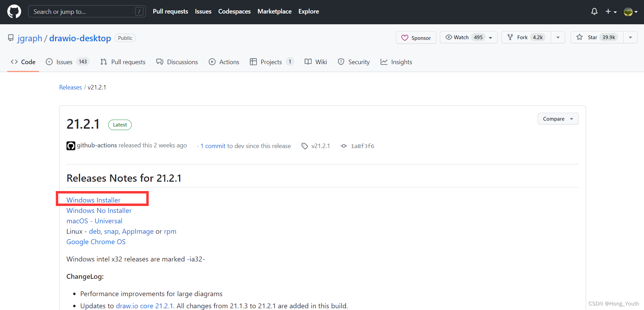Open the notifications bell
The width and height of the screenshot is (644, 310).
pyautogui.click(x=594, y=11)
